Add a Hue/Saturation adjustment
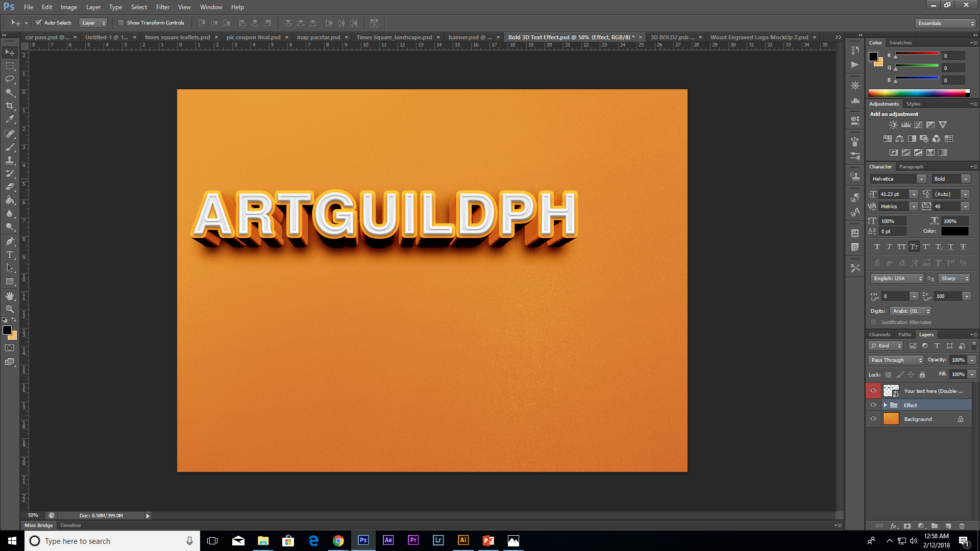980x551 pixels. click(888, 138)
